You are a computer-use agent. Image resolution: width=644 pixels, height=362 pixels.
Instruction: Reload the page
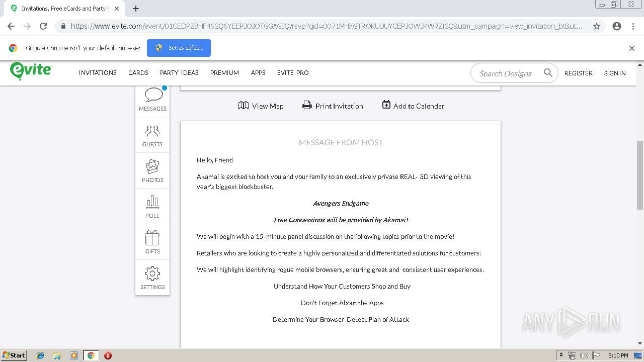43,26
